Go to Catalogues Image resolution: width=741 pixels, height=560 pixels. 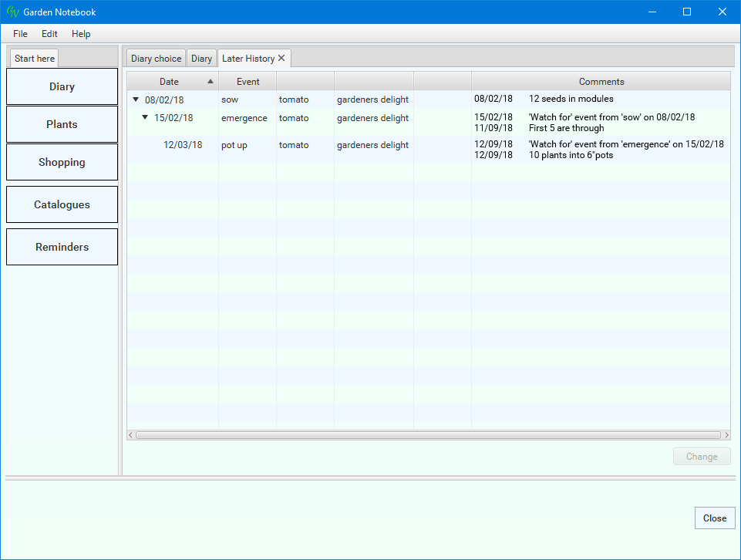click(x=62, y=204)
